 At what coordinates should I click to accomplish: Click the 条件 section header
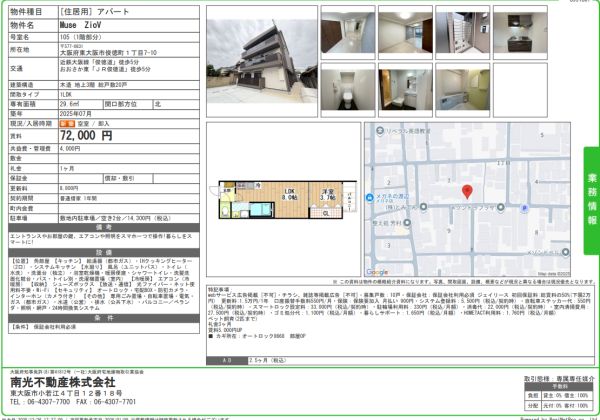[104, 319]
